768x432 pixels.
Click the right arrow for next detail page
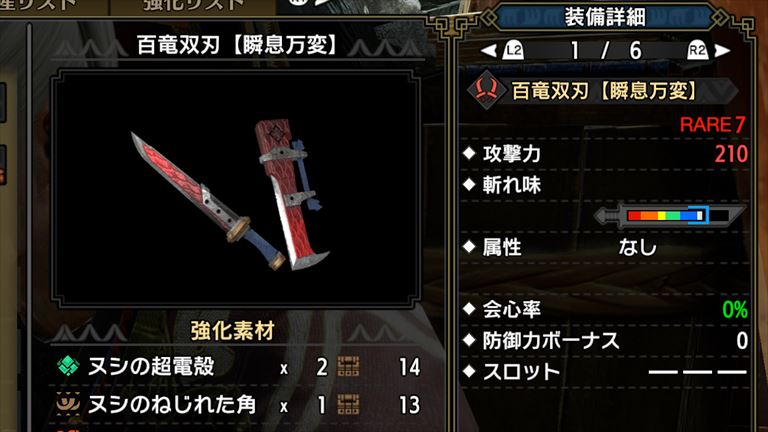pyautogui.click(x=722, y=50)
